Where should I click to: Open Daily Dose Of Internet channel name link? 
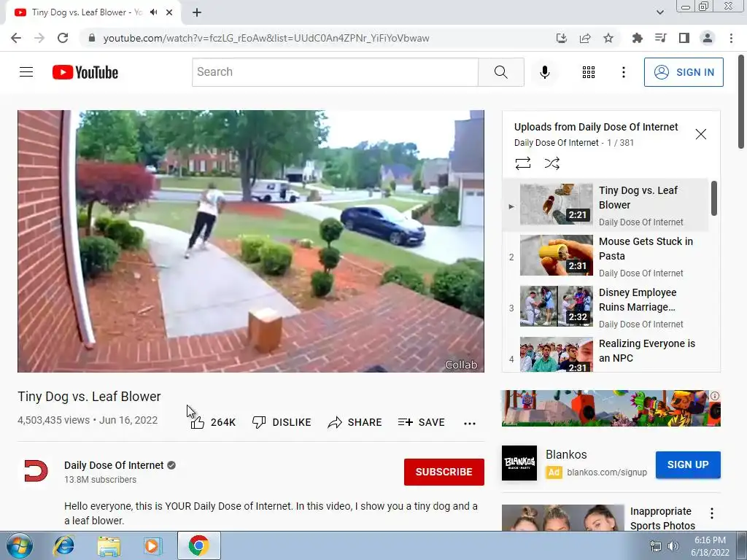pyautogui.click(x=114, y=465)
